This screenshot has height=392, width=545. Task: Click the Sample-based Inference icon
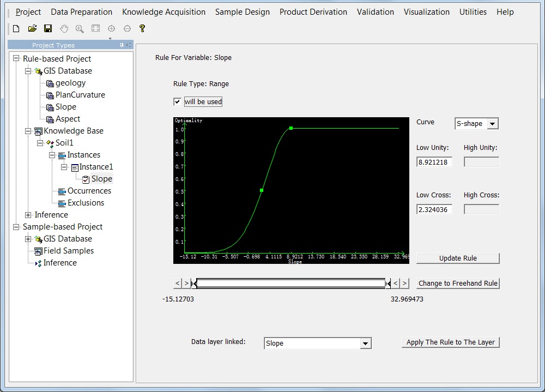click(x=38, y=263)
